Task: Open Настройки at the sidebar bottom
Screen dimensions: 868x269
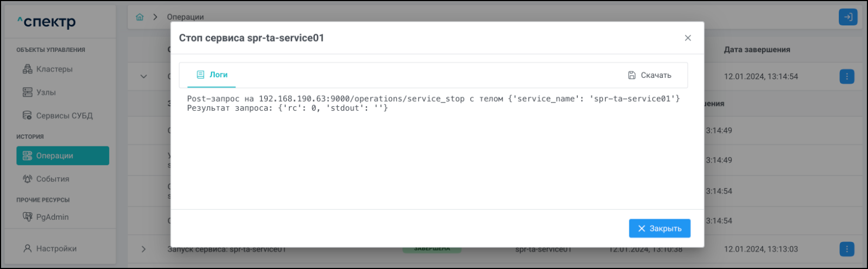Action: coord(56,248)
